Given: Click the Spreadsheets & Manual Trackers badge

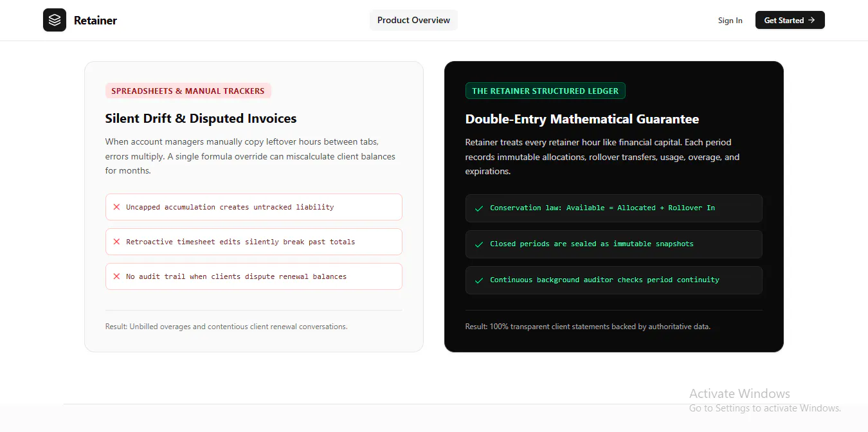Looking at the screenshot, I should (188, 91).
